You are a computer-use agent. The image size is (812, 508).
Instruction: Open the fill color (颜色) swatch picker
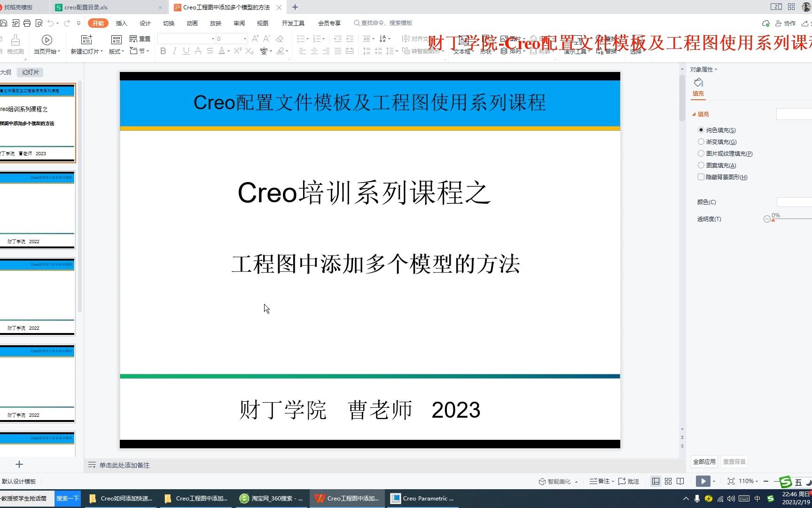click(794, 202)
